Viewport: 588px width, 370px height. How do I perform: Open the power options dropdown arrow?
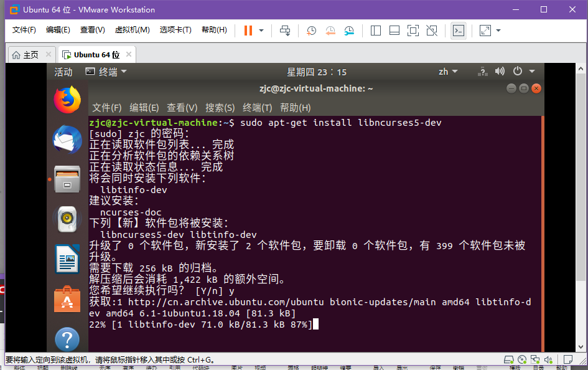click(x=261, y=31)
